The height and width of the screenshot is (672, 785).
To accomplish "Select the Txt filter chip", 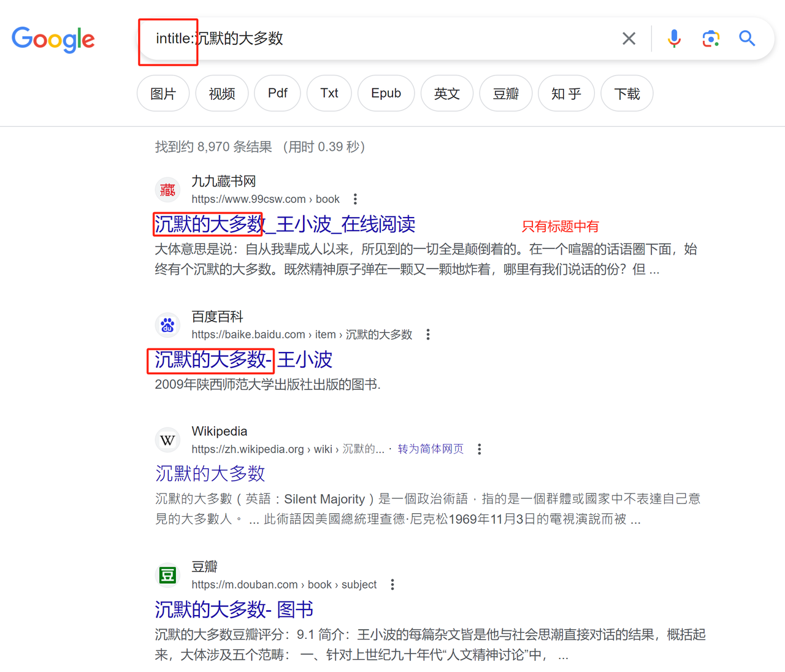I will click(x=329, y=94).
